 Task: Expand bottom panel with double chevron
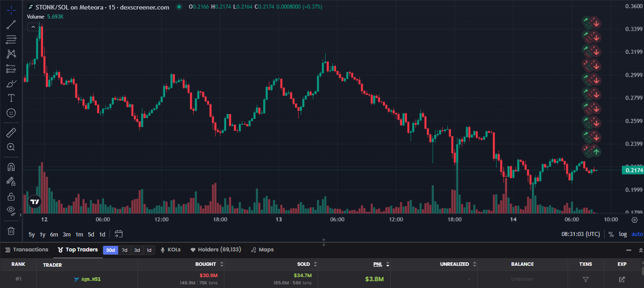[640, 250]
